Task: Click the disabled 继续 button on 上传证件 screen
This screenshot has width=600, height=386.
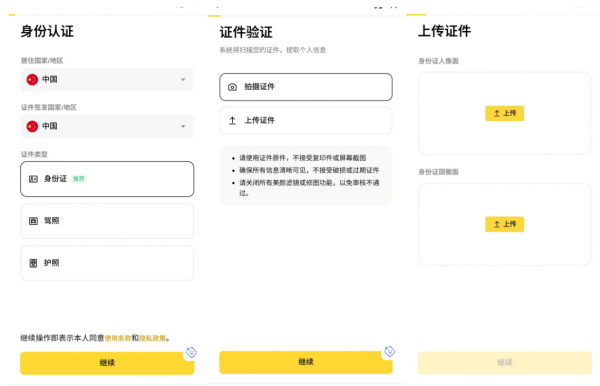Action: [x=505, y=363]
